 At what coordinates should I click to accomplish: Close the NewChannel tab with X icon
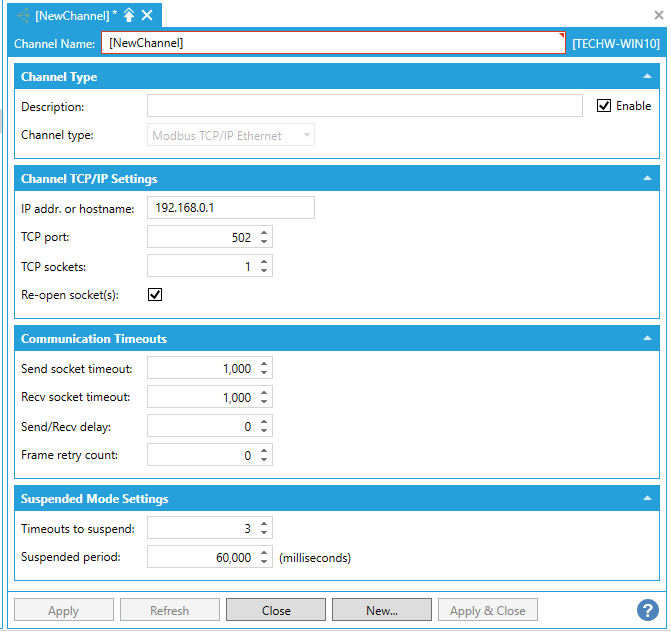(x=147, y=15)
